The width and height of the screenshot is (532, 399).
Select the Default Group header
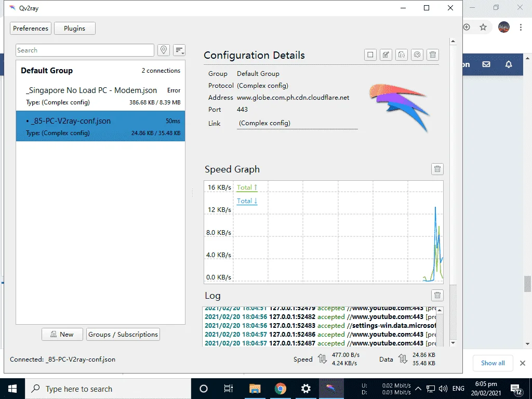100,71
